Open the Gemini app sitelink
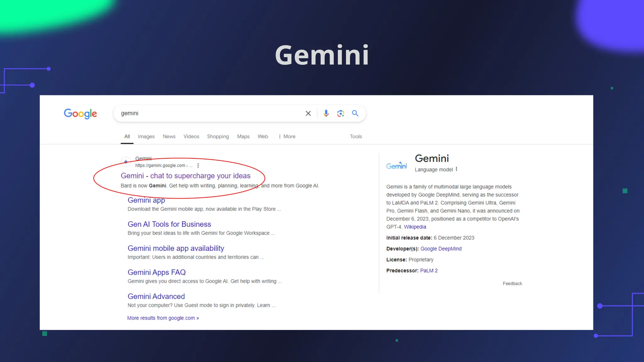Viewport: 644px width, 362px height. [x=146, y=200]
